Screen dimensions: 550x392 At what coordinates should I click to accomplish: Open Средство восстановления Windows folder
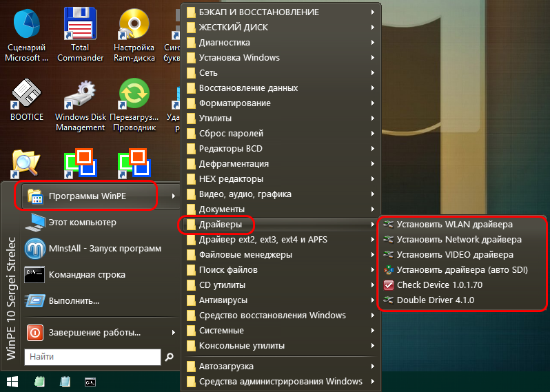click(x=281, y=316)
